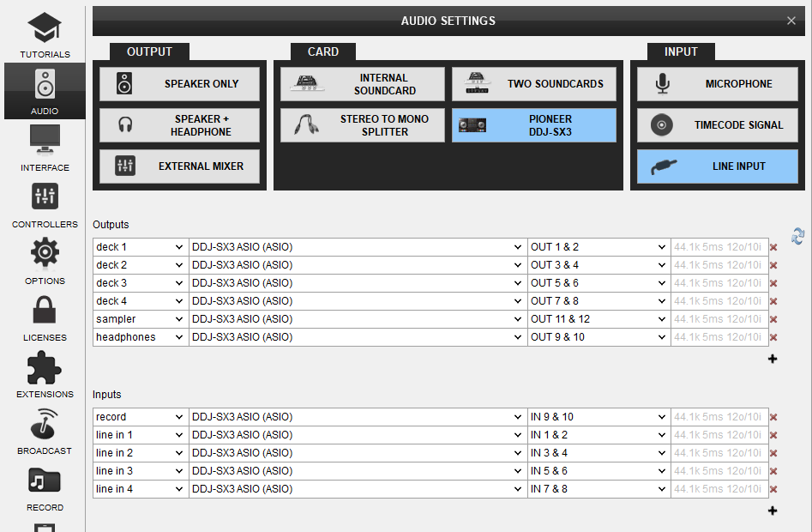Viewport: 812px width, 532px height.
Task: Open the OUT 3 & 4 channel dropdown
Action: [x=598, y=265]
